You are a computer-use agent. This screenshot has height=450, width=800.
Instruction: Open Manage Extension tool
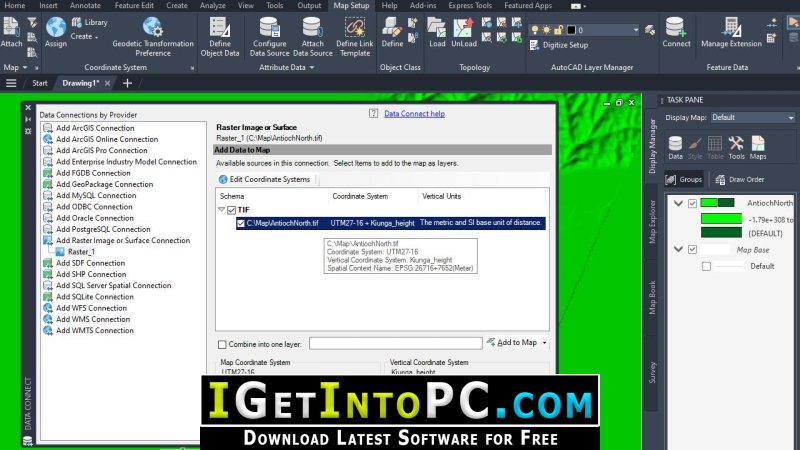tap(731, 33)
